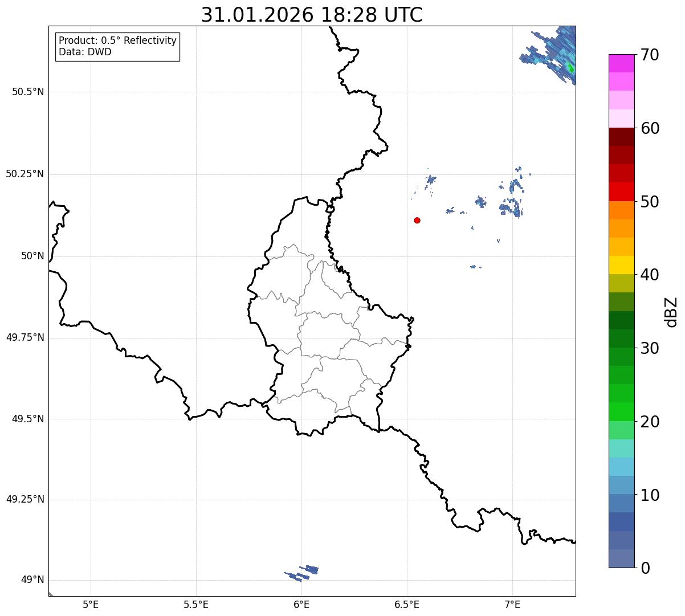The width and height of the screenshot is (685, 616).
Task: Click the 50.5°N latitude tick label
Action: click(28, 92)
